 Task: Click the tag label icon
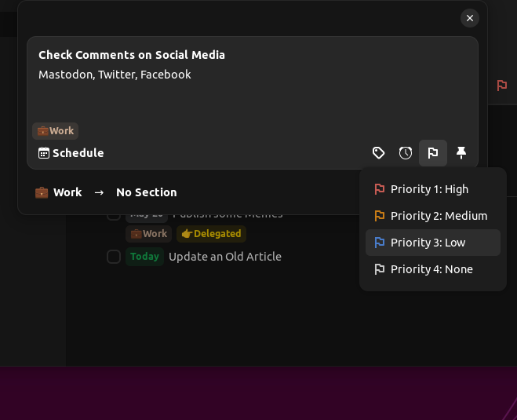pos(378,153)
